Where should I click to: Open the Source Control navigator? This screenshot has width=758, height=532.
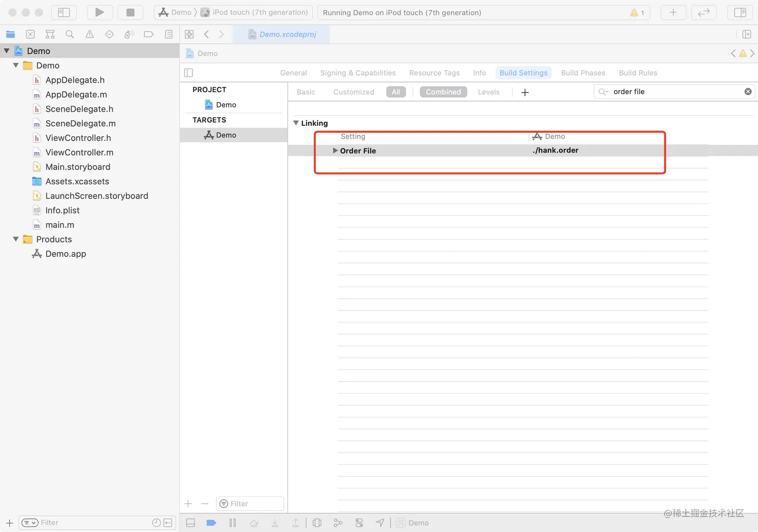(x=30, y=34)
